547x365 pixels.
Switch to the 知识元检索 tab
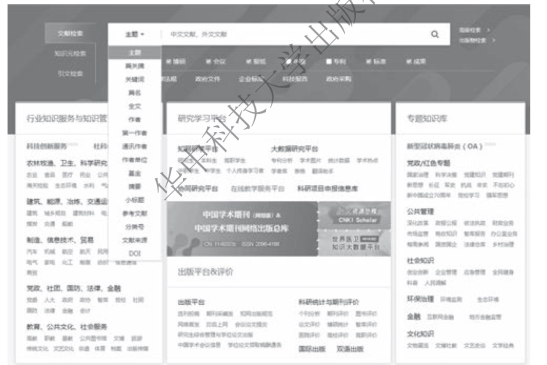click(x=70, y=53)
